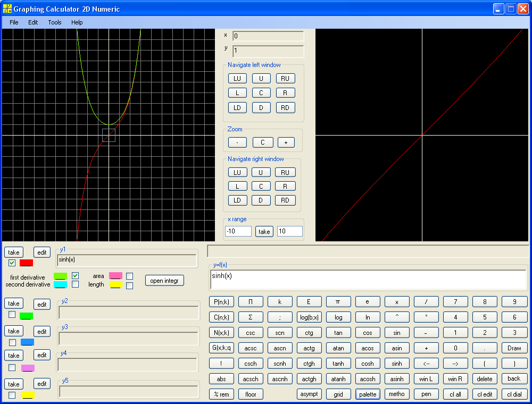Move cursor left with <-- button

point(426,364)
